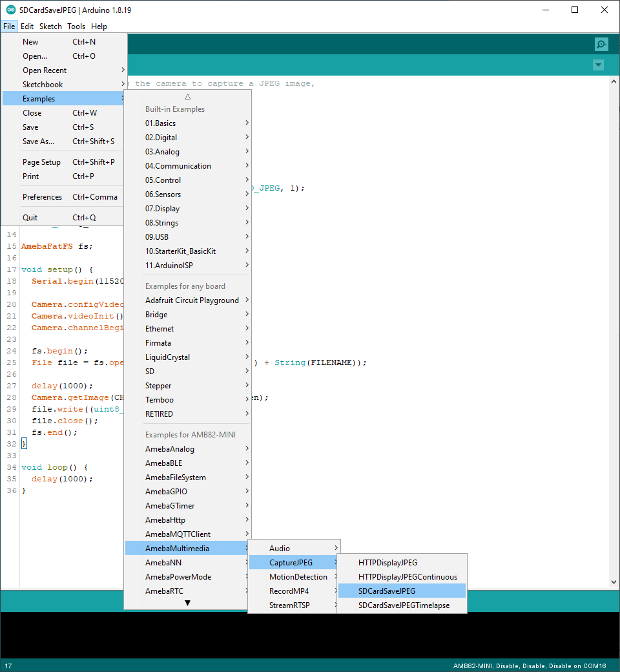This screenshot has width=620, height=672.
Task: Select the CaptureJPEG submenu entry
Action: [294, 562]
